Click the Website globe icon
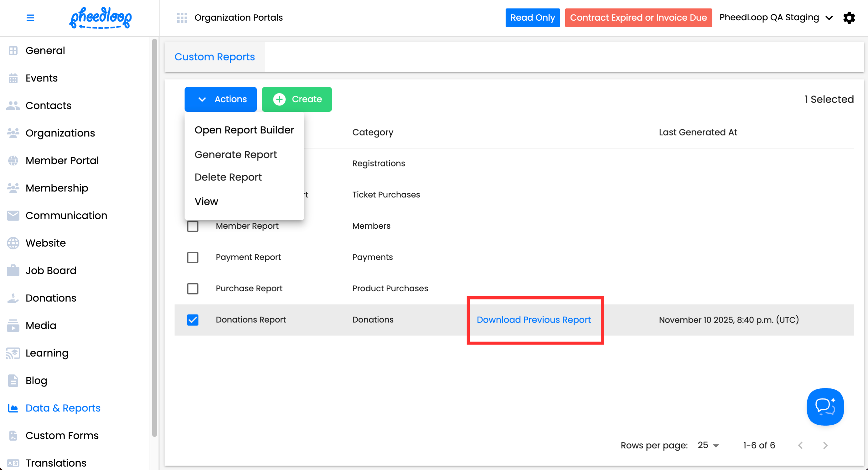This screenshot has height=470, width=868. 13,243
